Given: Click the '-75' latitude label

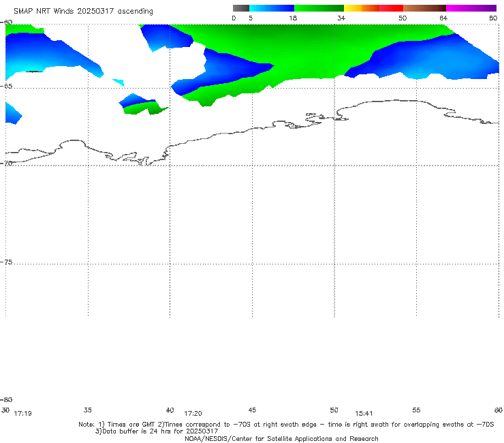Looking at the screenshot, I should 6,262.
